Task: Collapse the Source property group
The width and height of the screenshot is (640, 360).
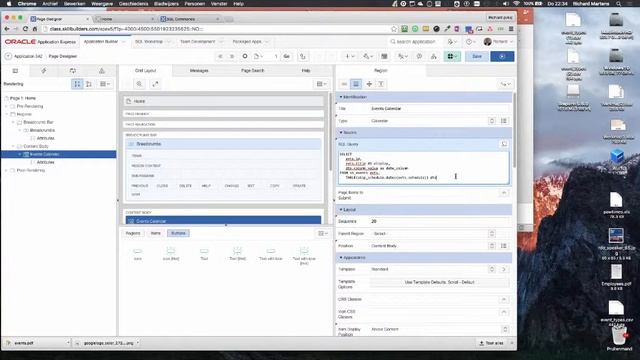Action: pyautogui.click(x=341, y=133)
